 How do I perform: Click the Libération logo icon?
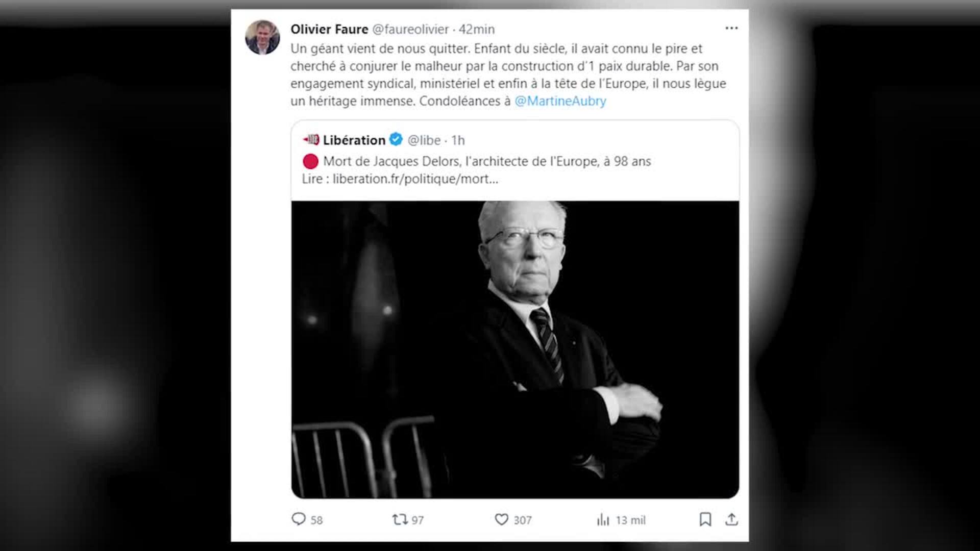[311, 139]
